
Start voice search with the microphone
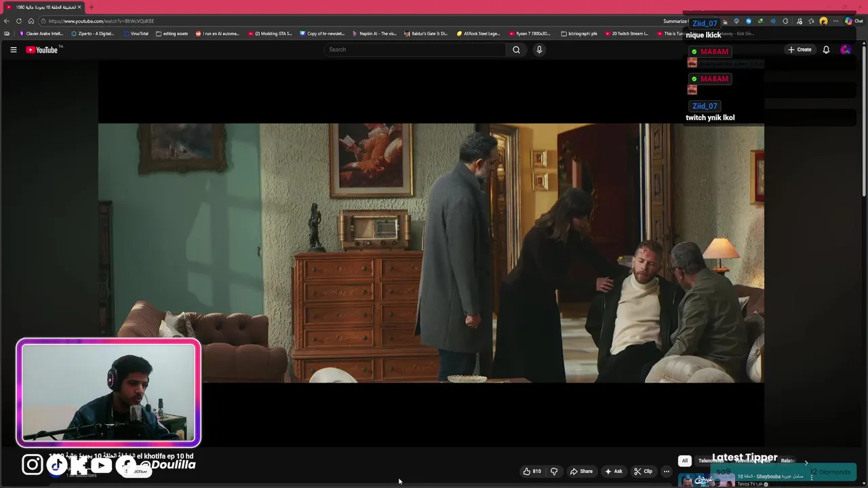539,49
